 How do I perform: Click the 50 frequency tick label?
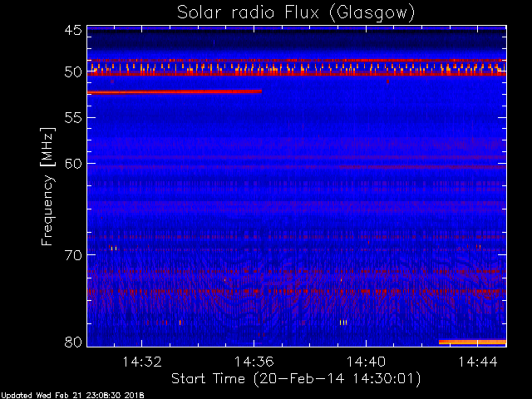tap(73, 72)
